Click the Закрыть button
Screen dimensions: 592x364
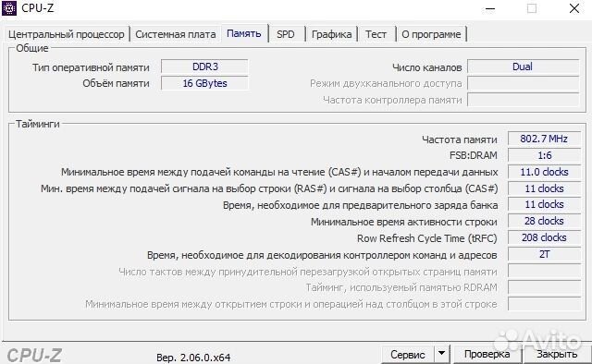tap(557, 355)
